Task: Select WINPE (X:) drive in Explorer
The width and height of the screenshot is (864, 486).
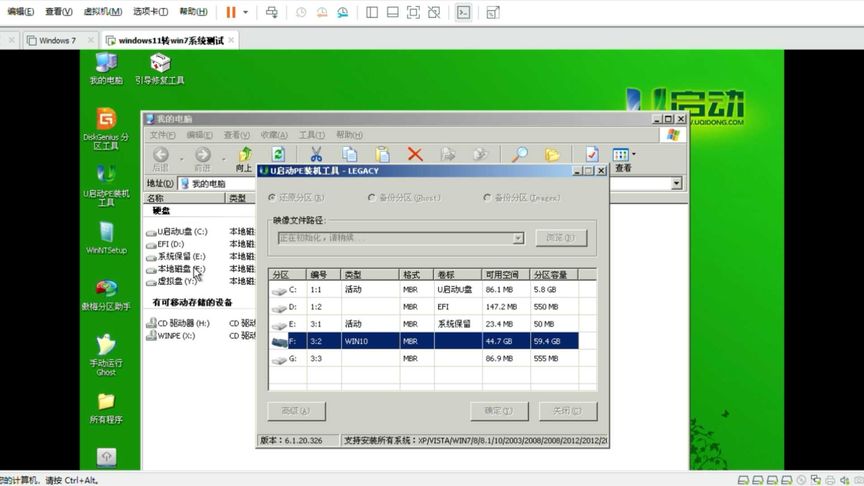Action: [x=171, y=336]
